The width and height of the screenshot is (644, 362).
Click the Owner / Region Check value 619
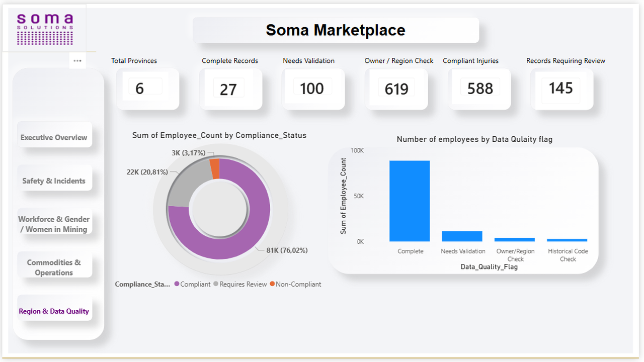point(396,89)
